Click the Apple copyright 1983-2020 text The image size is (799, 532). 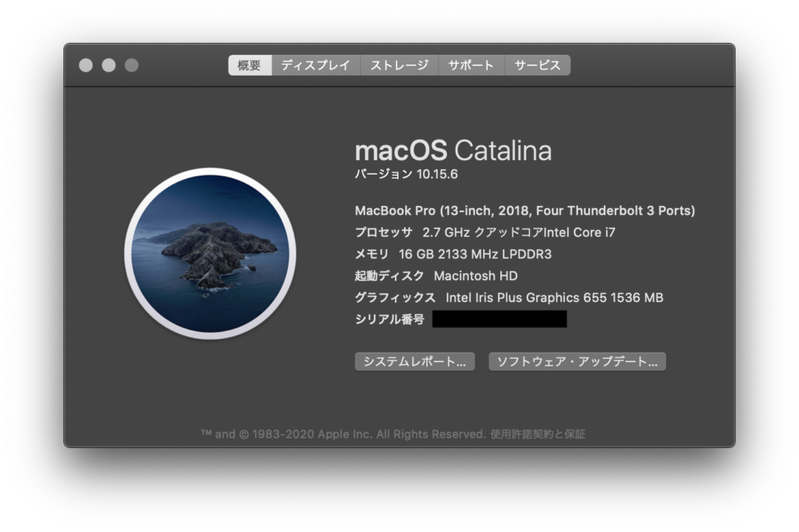pyautogui.click(x=343, y=434)
